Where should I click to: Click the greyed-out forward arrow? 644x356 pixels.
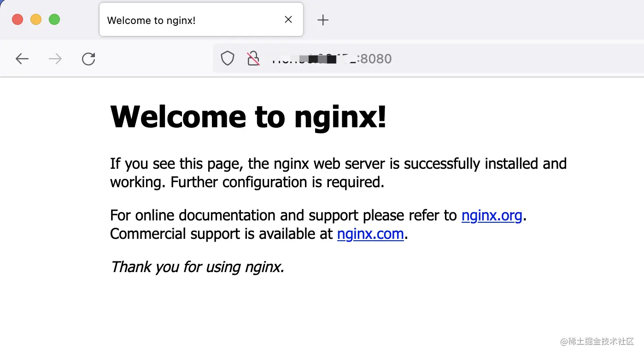coord(55,59)
